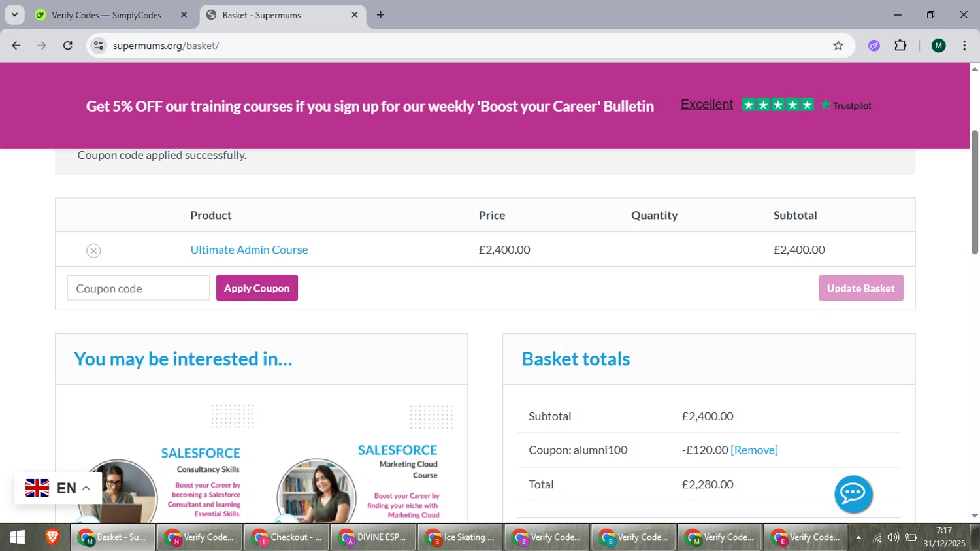Screen dimensions: 980x551
Task: Click the battery icon in system tray
Action: click(x=910, y=537)
